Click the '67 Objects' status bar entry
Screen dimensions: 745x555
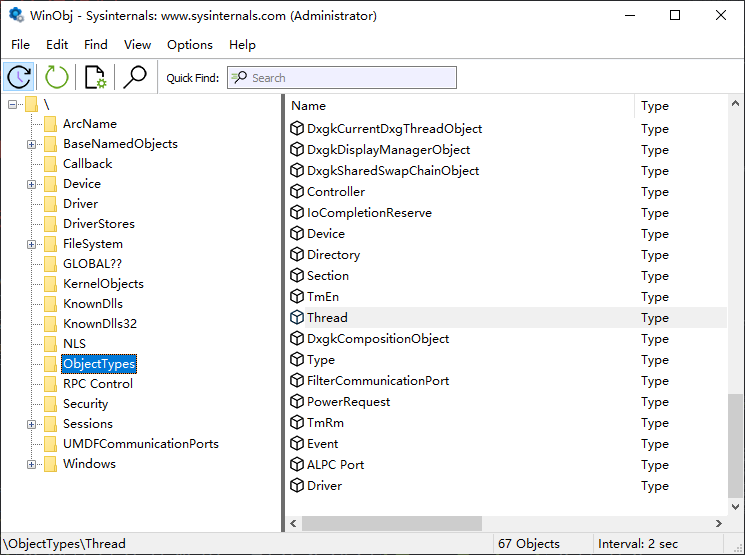pos(529,544)
